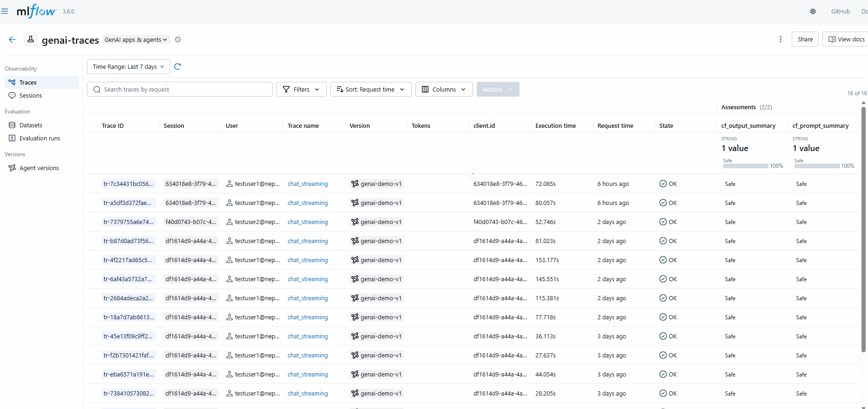The width and height of the screenshot is (868, 409).
Task: Open trace tr-738410573082
Action: 129,393
